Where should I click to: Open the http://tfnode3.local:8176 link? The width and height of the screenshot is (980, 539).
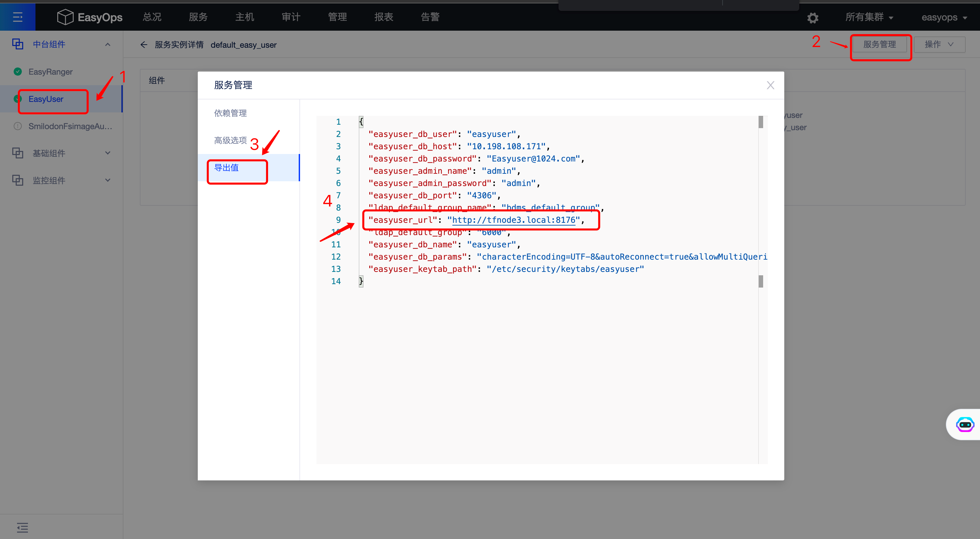click(514, 220)
